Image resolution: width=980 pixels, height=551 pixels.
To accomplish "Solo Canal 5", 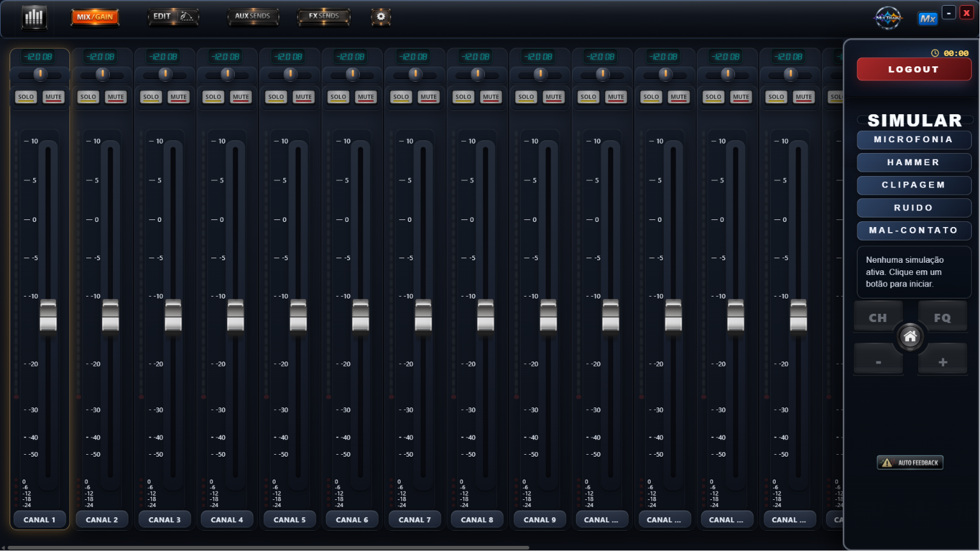I will pyautogui.click(x=276, y=97).
